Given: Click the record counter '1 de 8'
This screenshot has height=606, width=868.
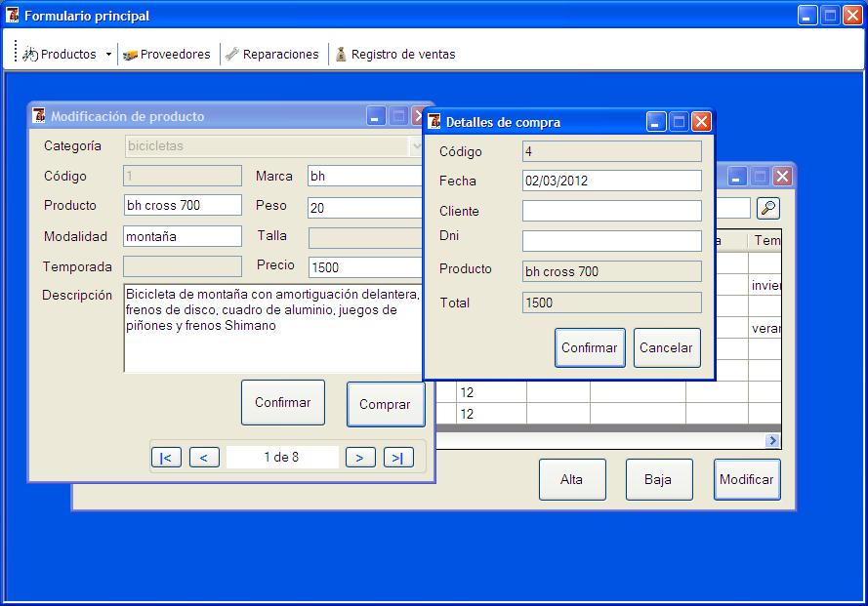Looking at the screenshot, I should (282, 457).
